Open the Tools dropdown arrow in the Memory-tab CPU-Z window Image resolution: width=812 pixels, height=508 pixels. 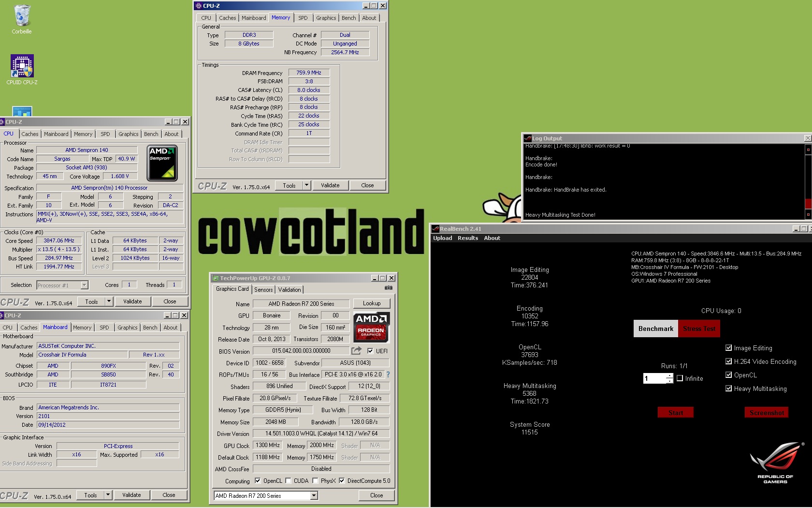click(306, 185)
